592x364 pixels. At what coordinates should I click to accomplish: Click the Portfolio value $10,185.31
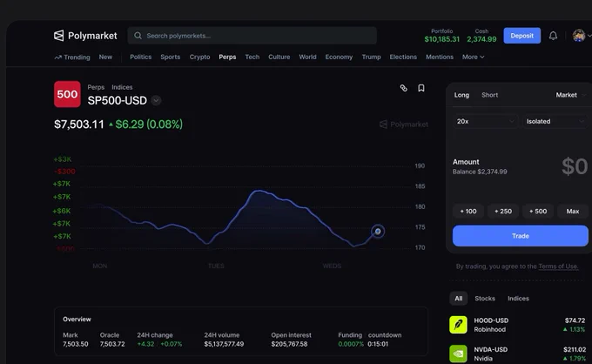(441, 39)
